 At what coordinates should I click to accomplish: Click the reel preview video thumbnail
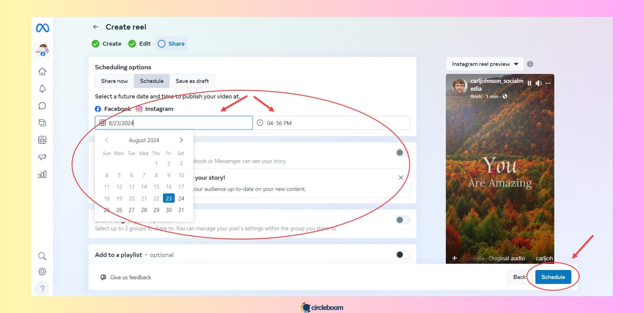(x=500, y=169)
